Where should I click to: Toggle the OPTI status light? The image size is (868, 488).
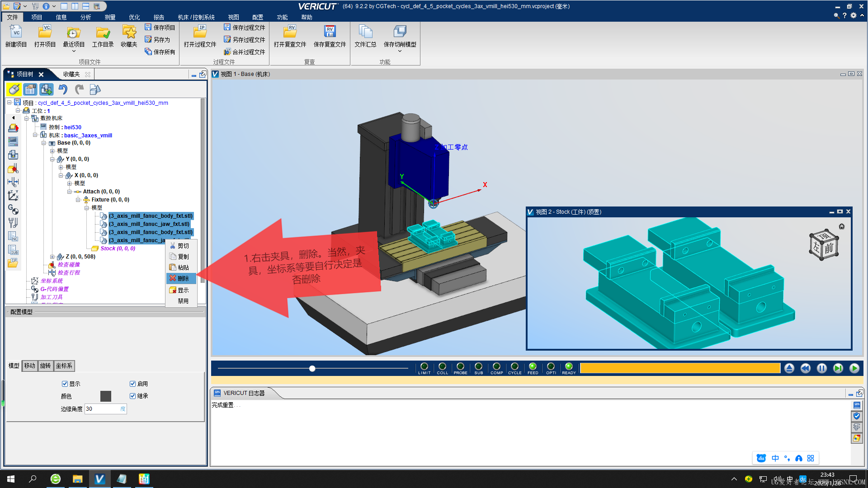coord(551,366)
